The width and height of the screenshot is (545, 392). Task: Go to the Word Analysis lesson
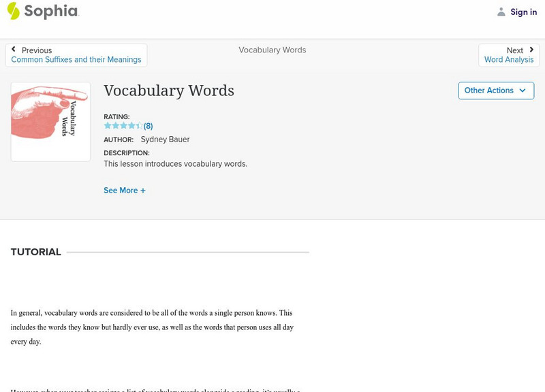pyautogui.click(x=509, y=60)
